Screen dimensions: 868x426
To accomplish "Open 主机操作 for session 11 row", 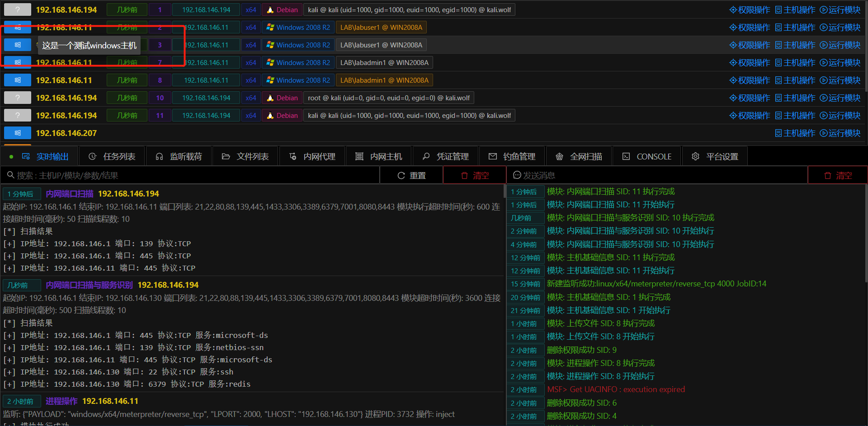I will click(x=795, y=115).
